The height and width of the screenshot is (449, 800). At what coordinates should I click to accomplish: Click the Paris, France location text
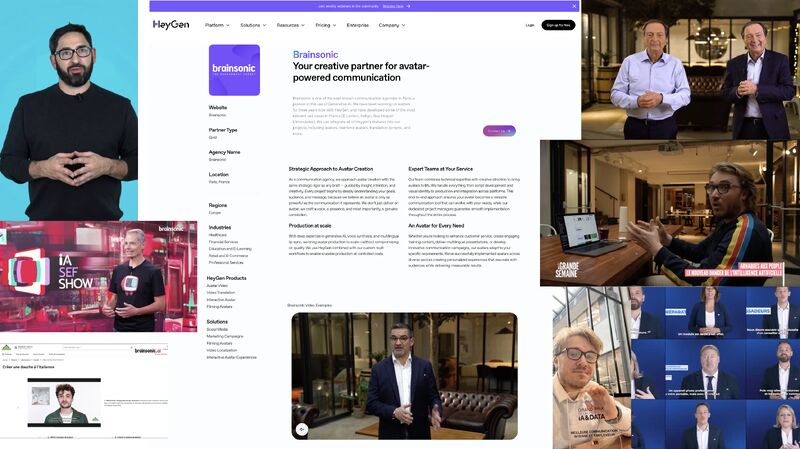219,182
